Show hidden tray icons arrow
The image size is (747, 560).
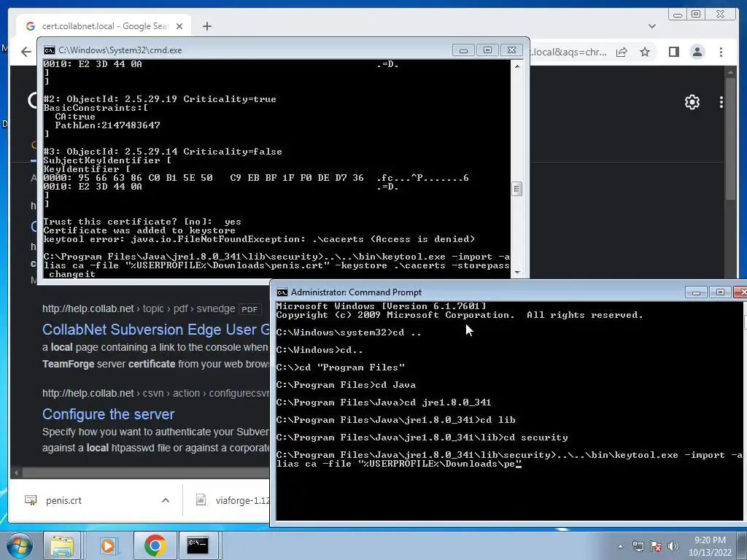pyautogui.click(x=620, y=546)
